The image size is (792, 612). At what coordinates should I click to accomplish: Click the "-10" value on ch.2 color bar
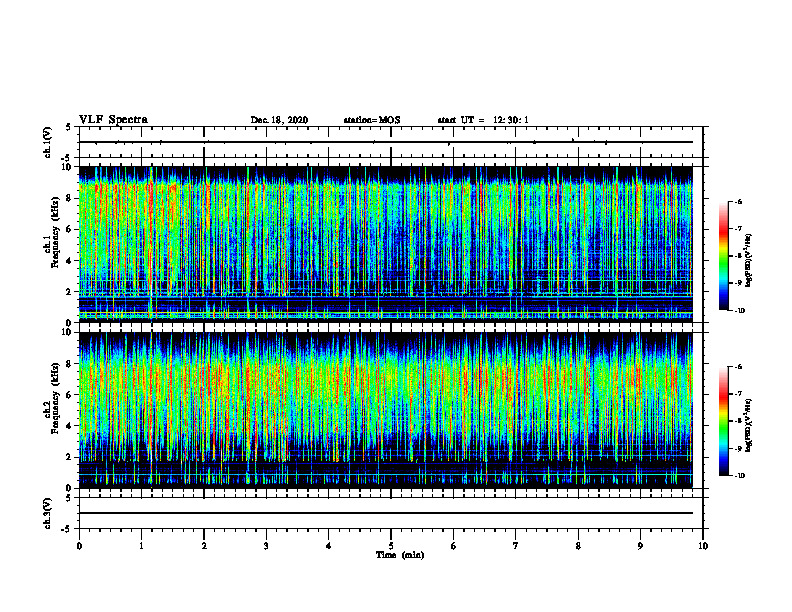click(x=740, y=476)
